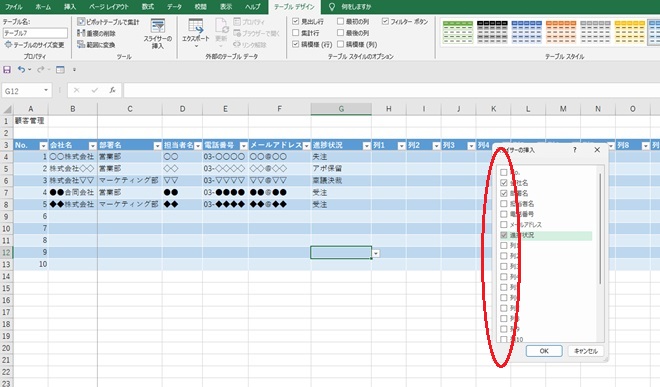Click the formula bar cancel X icon

pyautogui.click(x=76, y=90)
